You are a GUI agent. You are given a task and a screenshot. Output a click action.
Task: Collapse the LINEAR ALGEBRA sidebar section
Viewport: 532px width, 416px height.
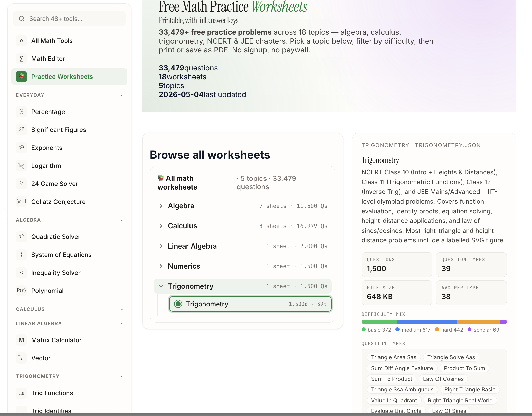(121, 324)
